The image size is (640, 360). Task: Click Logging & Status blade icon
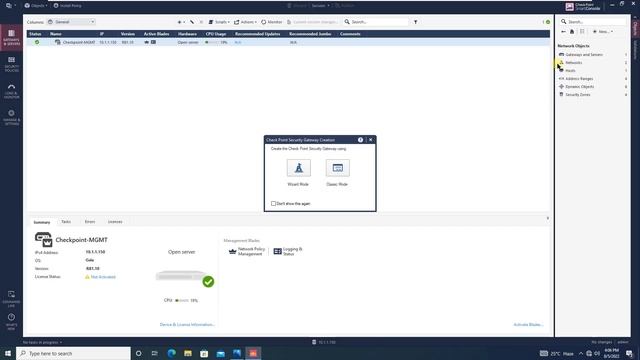[x=278, y=251]
